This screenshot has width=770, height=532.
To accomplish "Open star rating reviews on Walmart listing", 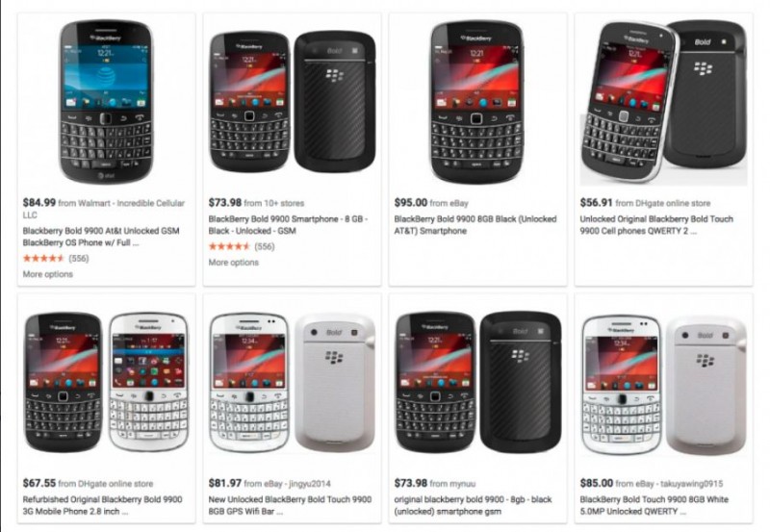I will [56, 258].
